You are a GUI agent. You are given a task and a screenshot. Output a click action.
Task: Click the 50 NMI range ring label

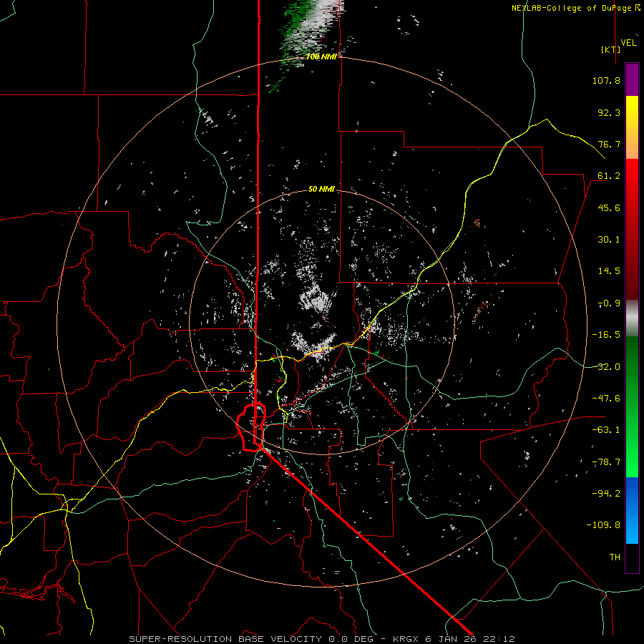click(321, 189)
